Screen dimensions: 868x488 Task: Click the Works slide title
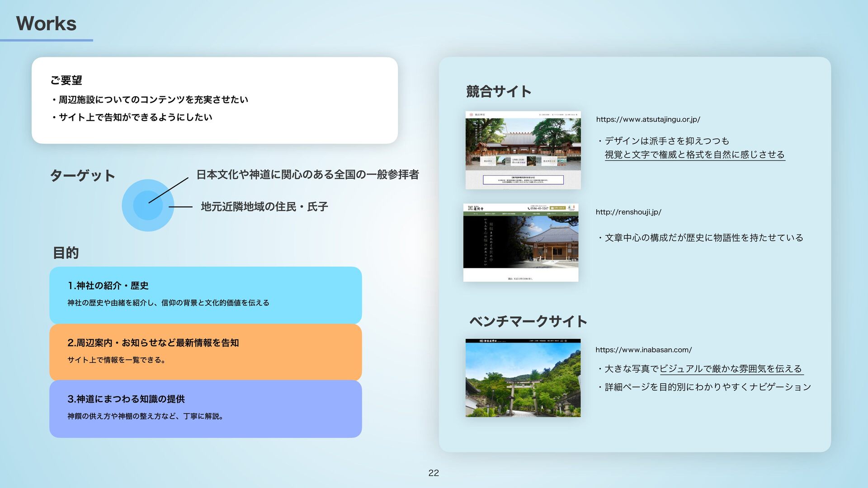click(46, 23)
